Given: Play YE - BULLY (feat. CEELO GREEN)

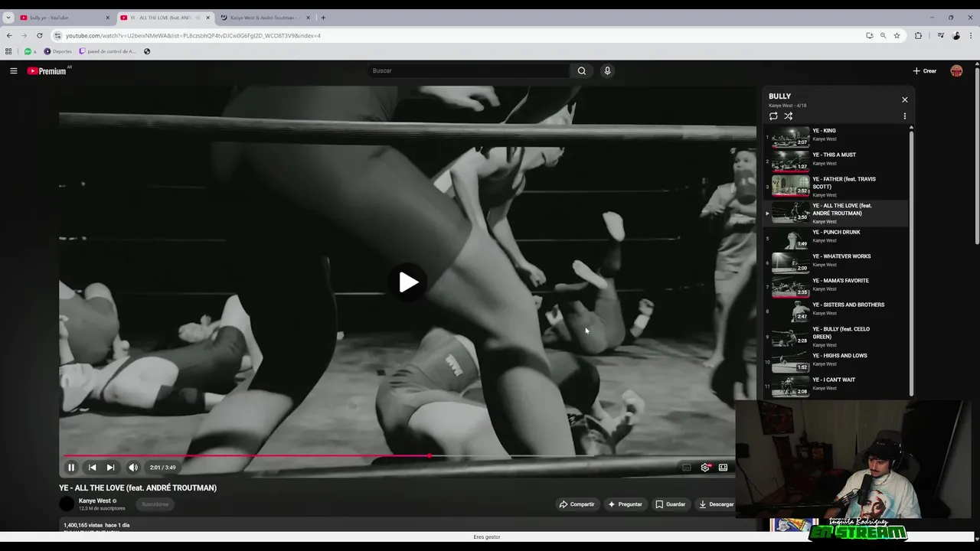Looking at the screenshot, I should (837, 337).
